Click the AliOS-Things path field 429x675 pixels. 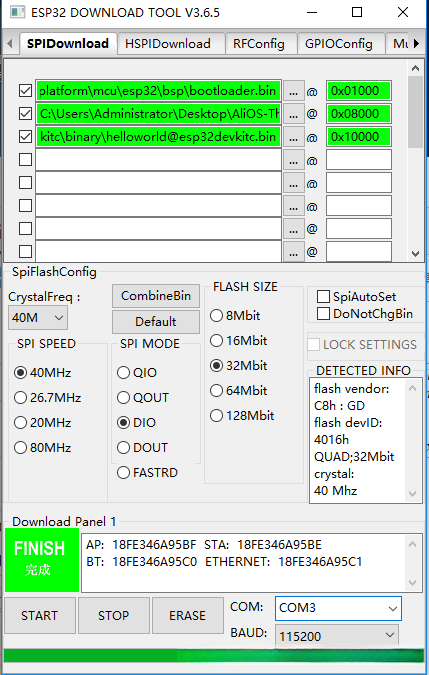click(x=158, y=114)
